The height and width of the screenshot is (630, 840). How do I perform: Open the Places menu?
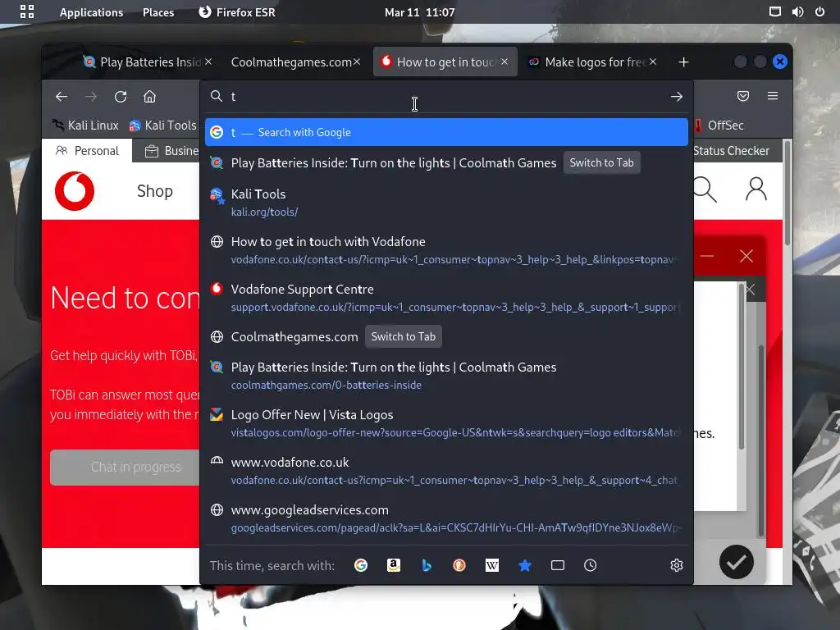(x=158, y=12)
